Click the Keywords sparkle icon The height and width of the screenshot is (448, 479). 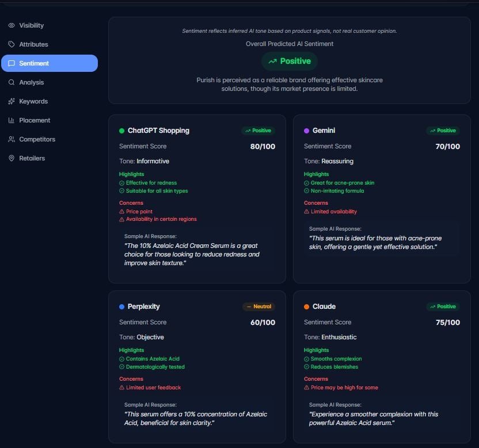[12, 101]
